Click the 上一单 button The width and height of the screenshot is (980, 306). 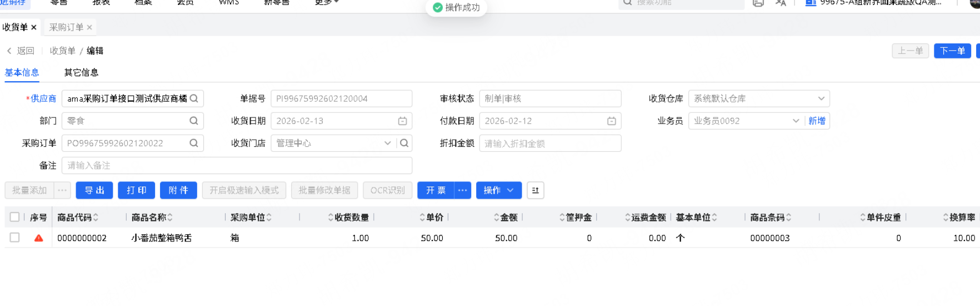(911, 51)
